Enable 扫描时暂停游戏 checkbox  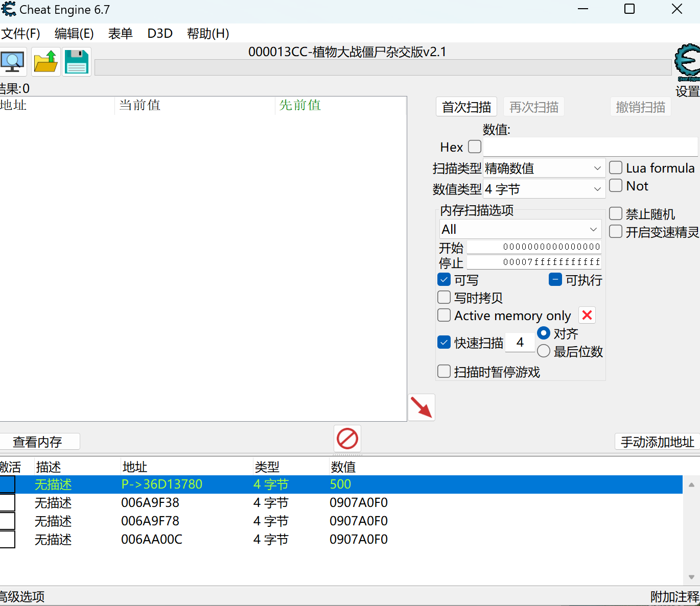click(444, 372)
